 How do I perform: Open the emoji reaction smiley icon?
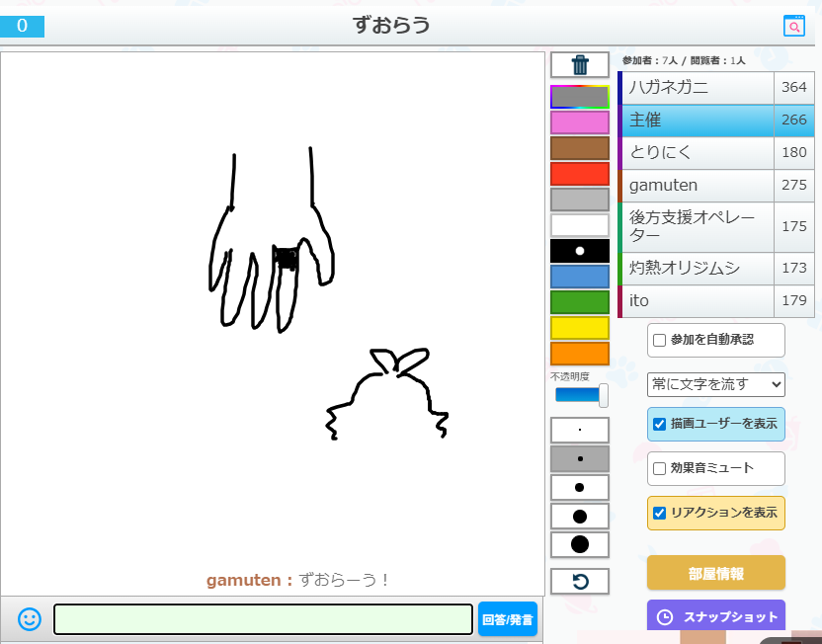(30, 619)
